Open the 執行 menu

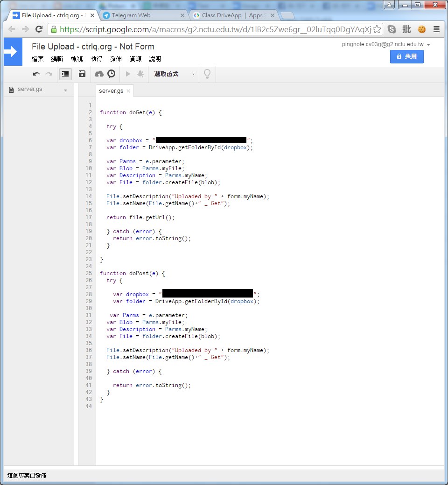(x=96, y=59)
